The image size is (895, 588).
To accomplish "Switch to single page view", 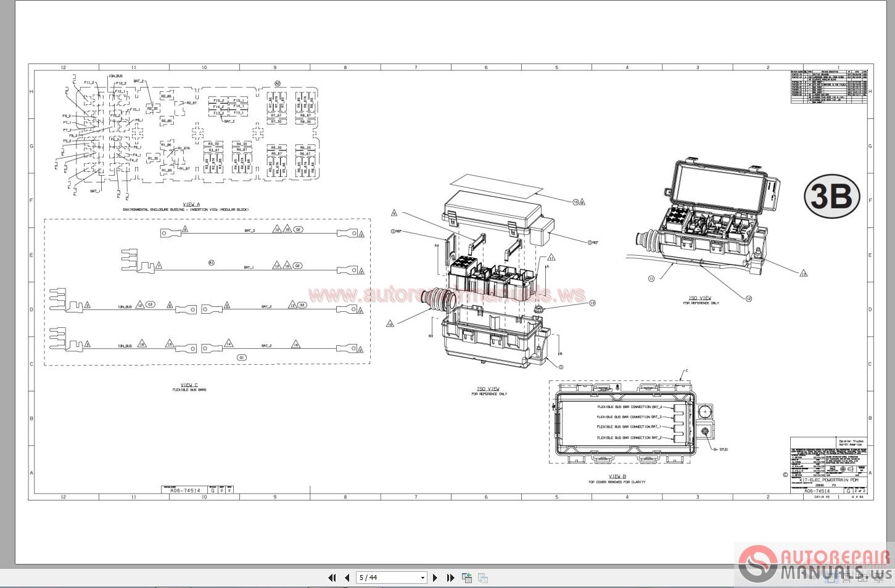I will coord(831,578).
